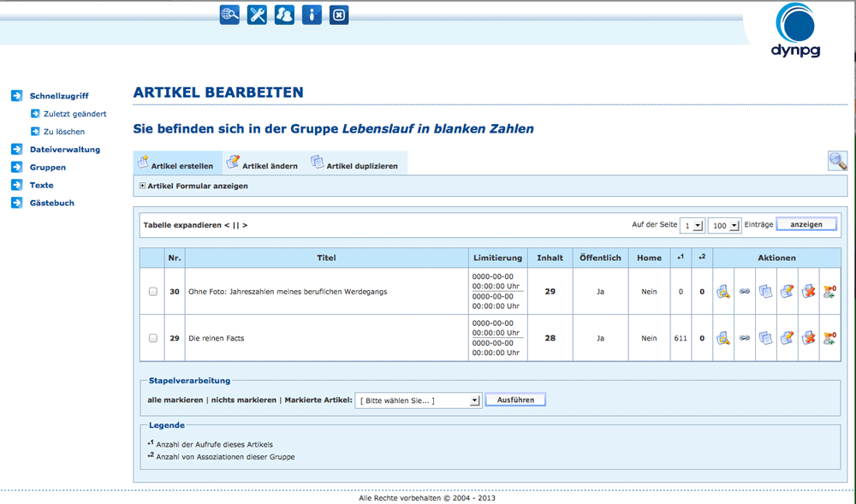Click the users icon in top toolbar
856x504 pixels.
tap(284, 15)
